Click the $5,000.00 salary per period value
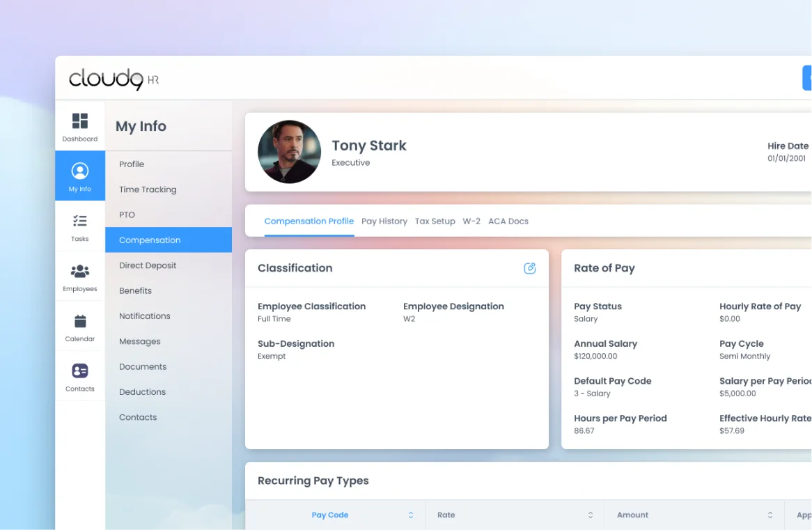The height and width of the screenshot is (530, 812). [x=737, y=393]
